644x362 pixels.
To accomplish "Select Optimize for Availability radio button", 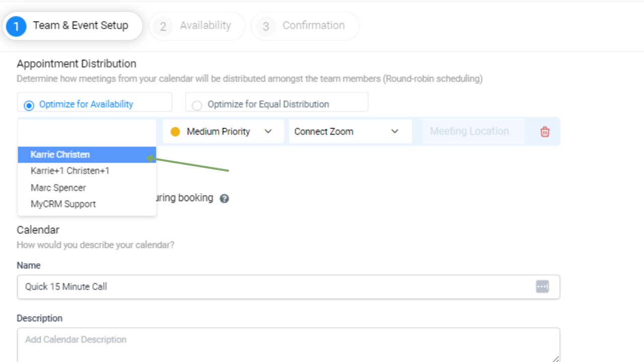I will [x=29, y=105].
